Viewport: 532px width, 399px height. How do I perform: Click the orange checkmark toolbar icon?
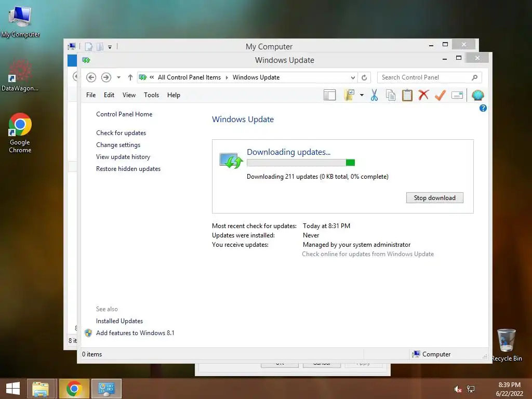click(x=440, y=96)
